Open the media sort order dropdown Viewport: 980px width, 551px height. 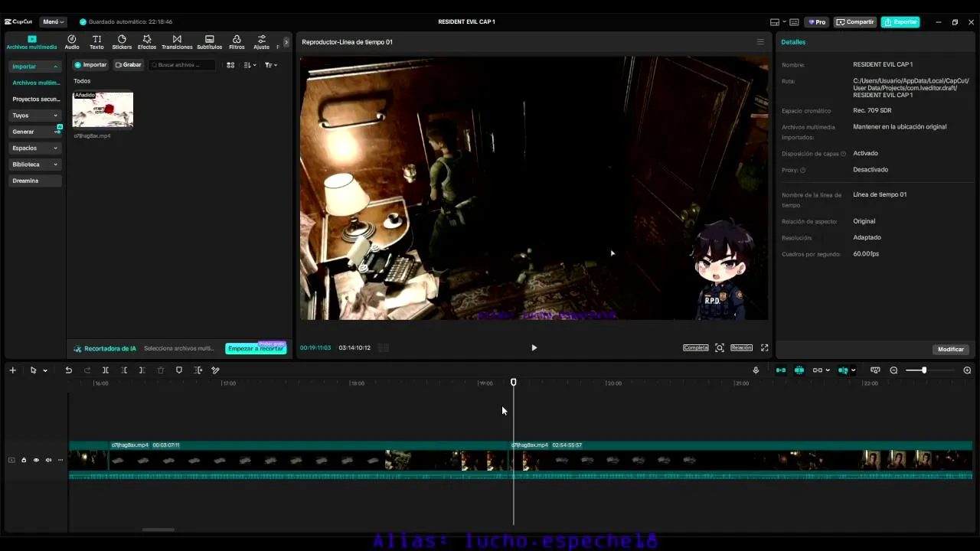click(x=250, y=65)
